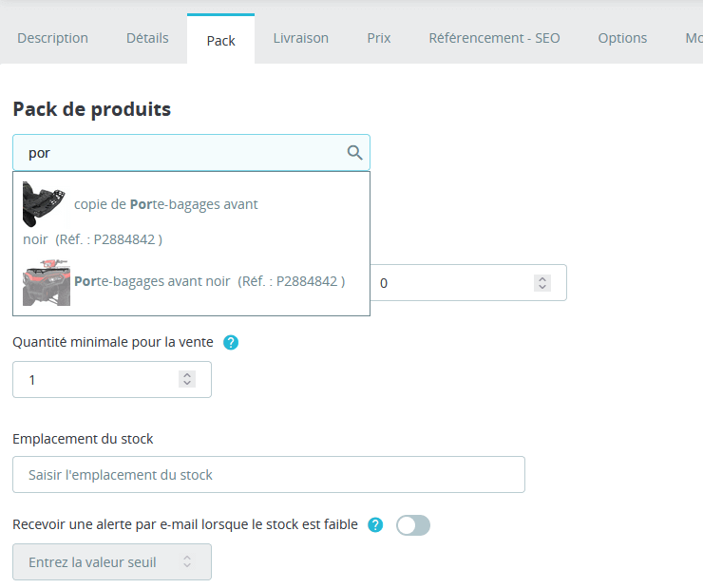Open the Prix tab
Viewport: 703px width, 588px height.
click(x=378, y=38)
